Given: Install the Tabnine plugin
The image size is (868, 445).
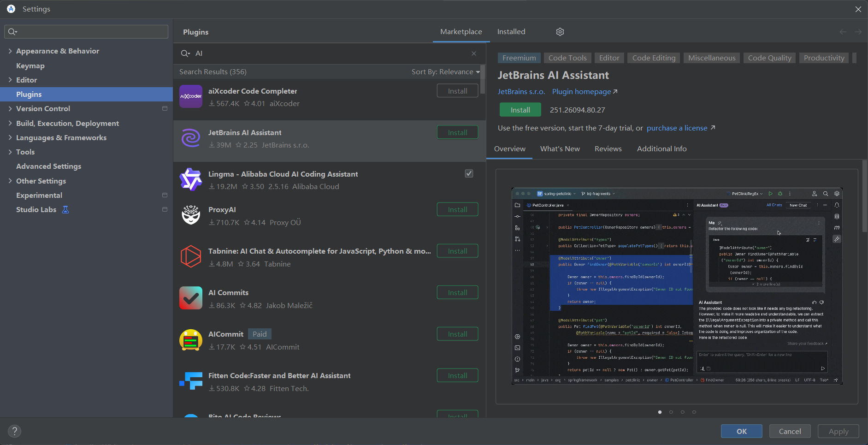Looking at the screenshot, I should click(457, 251).
